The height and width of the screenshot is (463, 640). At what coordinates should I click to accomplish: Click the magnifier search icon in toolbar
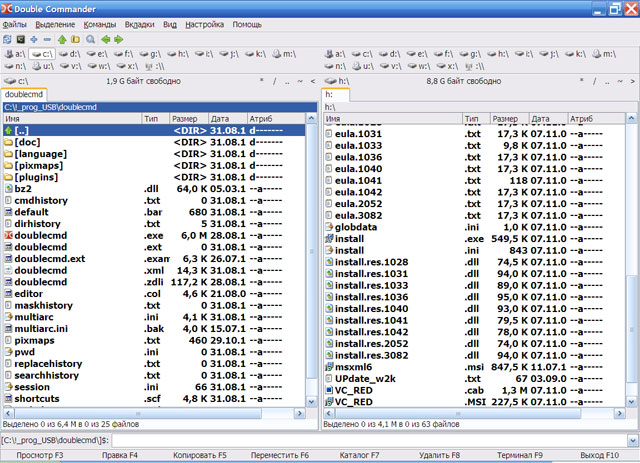click(x=91, y=39)
